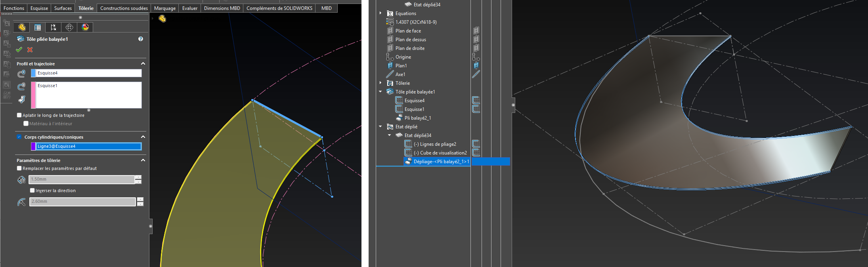Click the help question mark icon
The width and height of the screenshot is (868, 267).
[141, 39]
